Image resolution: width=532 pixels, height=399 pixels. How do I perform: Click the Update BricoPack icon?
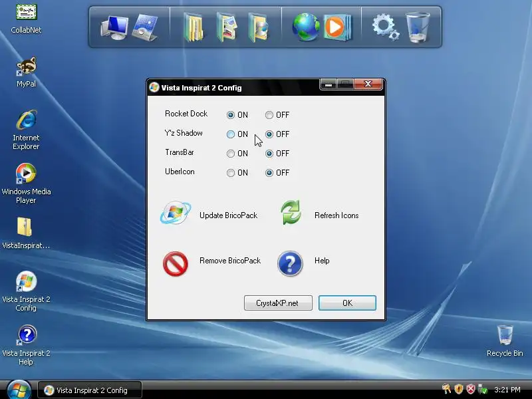[176, 213]
